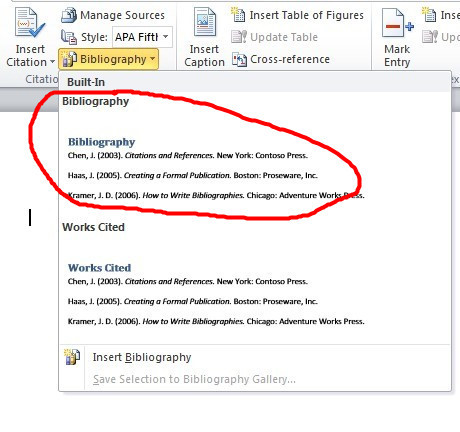Open Manage Sources icon
Image resolution: width=460 pixels, height=432 pixels.
(69, 15)
